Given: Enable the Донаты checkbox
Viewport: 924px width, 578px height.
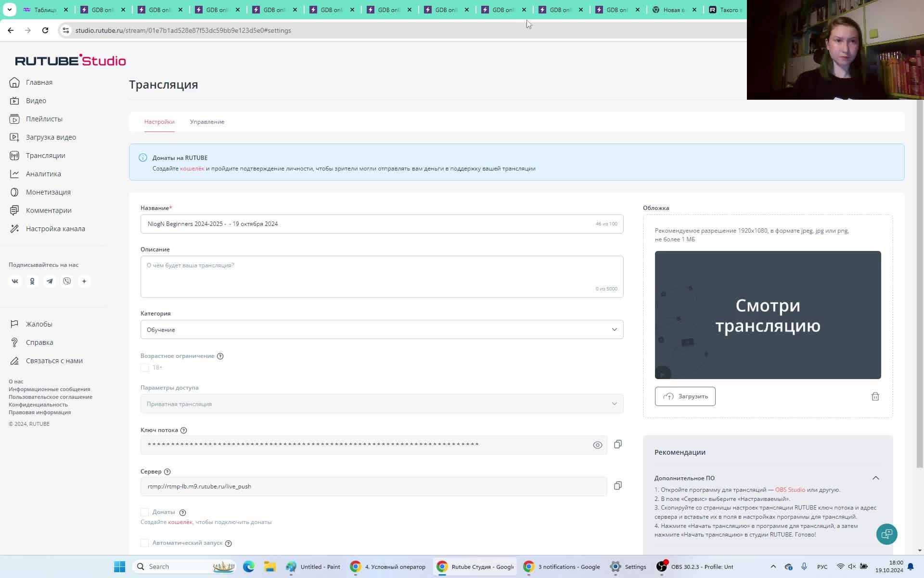Looking at the screenshot, I should coord(145,512).
